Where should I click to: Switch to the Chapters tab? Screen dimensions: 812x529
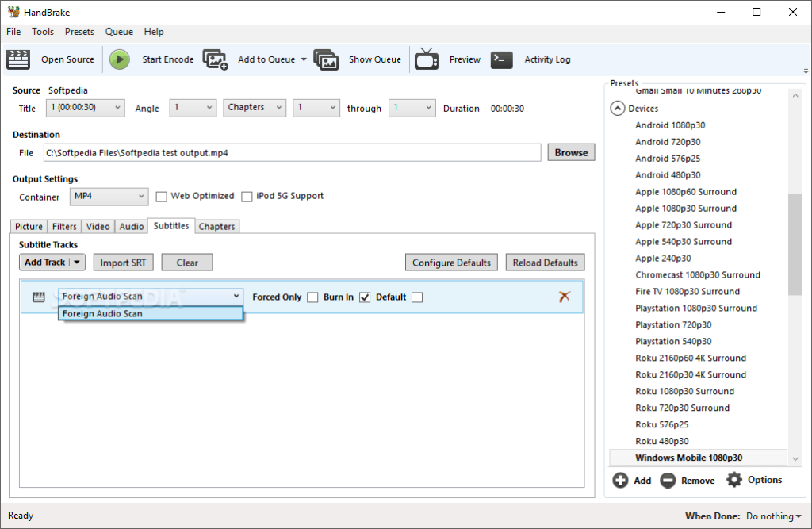click(217, 226)
